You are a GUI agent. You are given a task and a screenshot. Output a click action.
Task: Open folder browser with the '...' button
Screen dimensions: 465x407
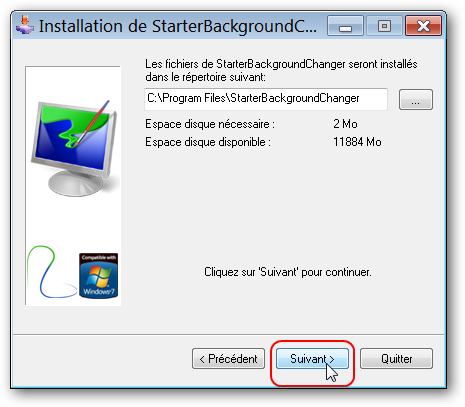416,99
